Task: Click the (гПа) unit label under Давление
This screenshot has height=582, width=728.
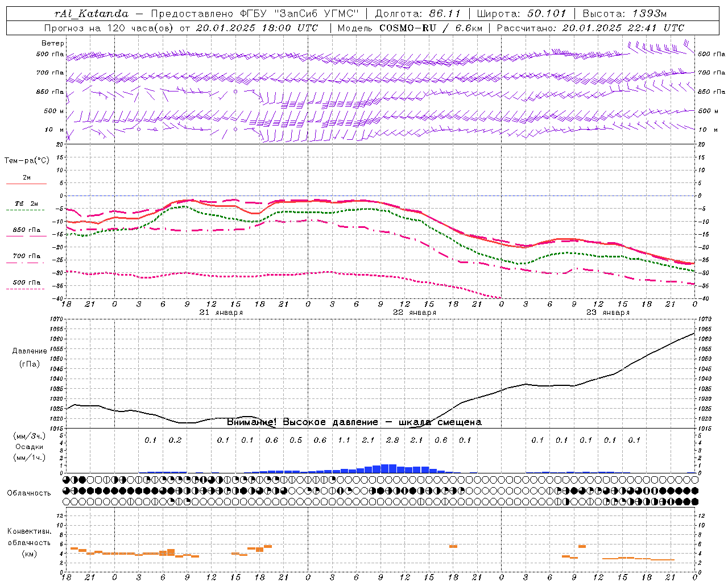Action: pyautogui.click(x=29, y=364)
